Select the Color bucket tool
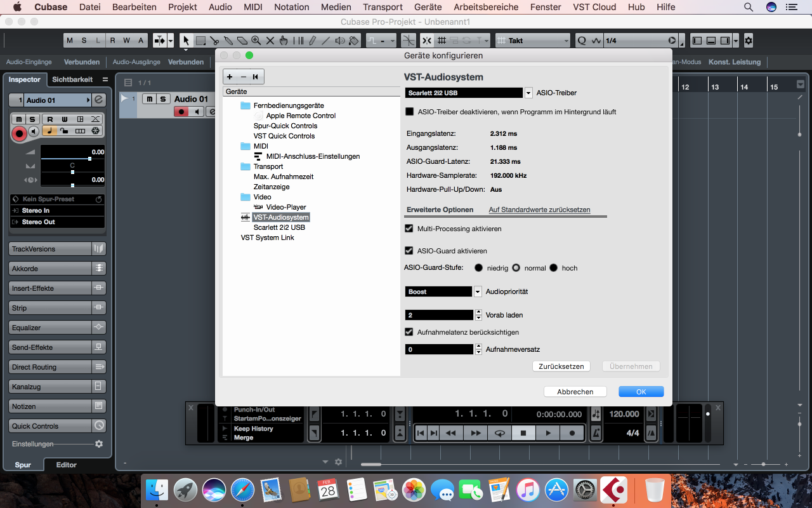Viewport: 812px width, 508px height. point(354,41)
